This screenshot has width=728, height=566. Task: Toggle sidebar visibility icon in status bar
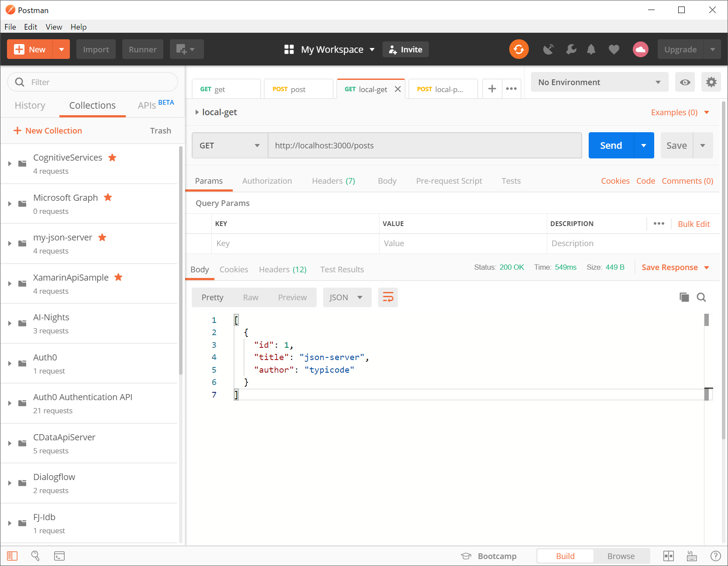click(x=12, y=556)
